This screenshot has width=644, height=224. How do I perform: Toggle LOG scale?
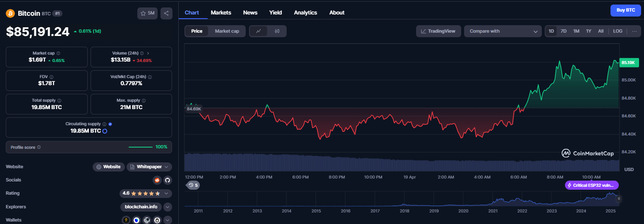[618, 31]
